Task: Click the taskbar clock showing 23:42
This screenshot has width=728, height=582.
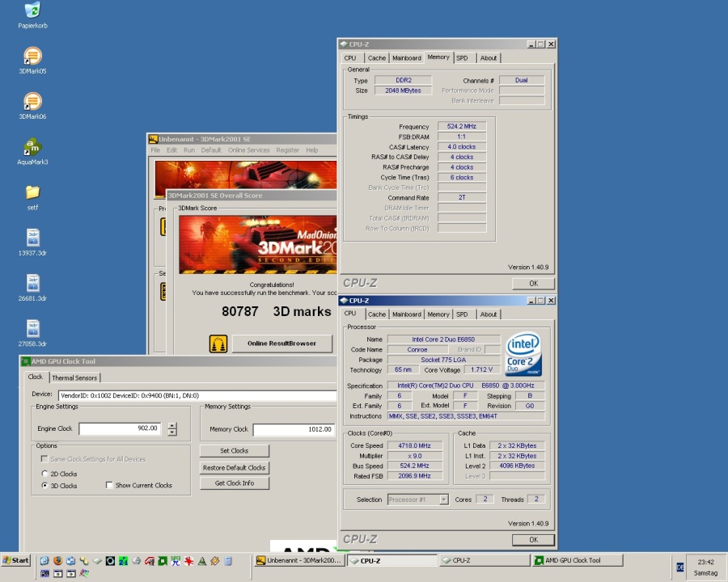Action: click(x=705, y=562)
